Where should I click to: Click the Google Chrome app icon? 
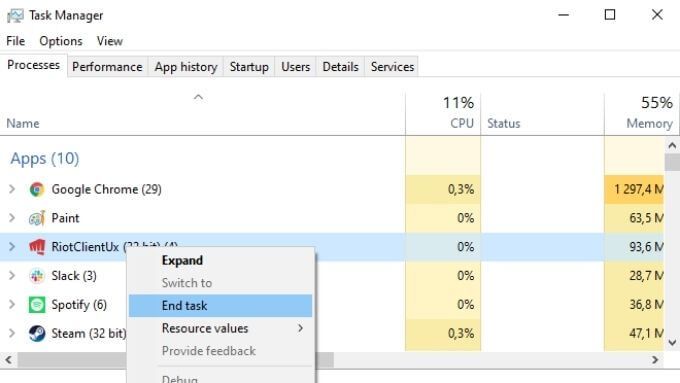click(x=37, y=190)
